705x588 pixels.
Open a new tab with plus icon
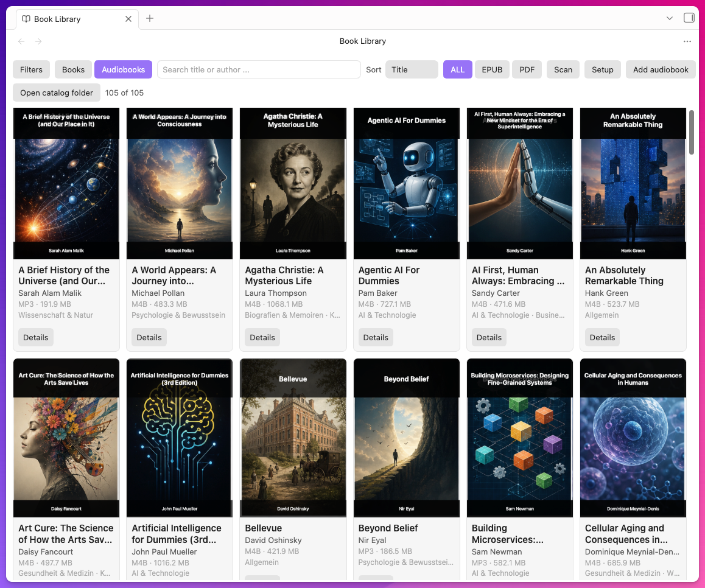pos(150,18)
